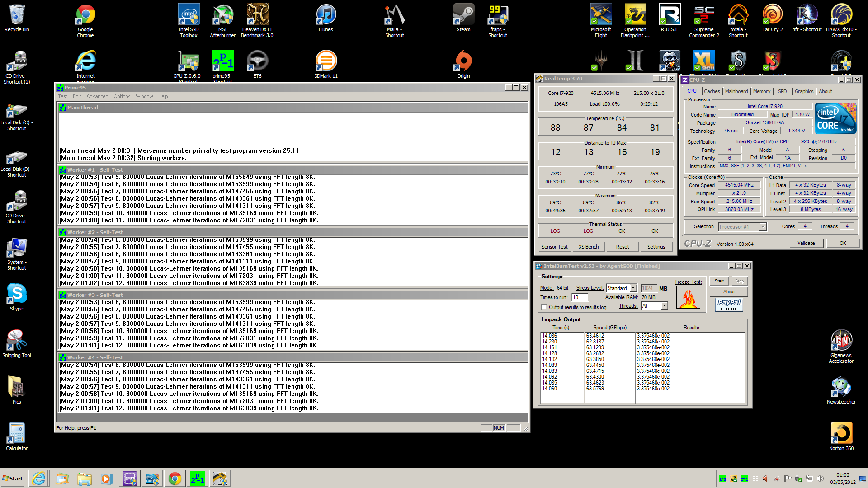868x488 pixels.
Task: Switch to the Memory tab in CPU-Z
Action: pos(761,91)
